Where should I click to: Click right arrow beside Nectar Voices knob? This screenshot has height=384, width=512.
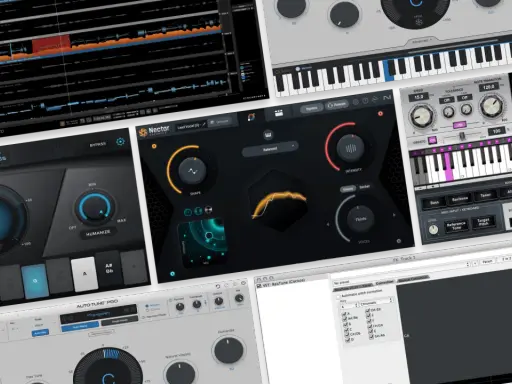(394, 215)
